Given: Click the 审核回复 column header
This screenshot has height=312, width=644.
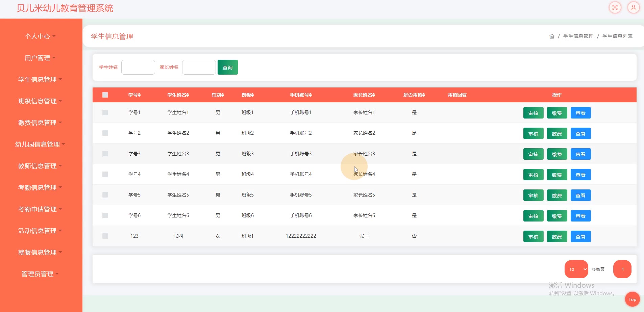Looking at the screenshot, I should click(457, 95).
